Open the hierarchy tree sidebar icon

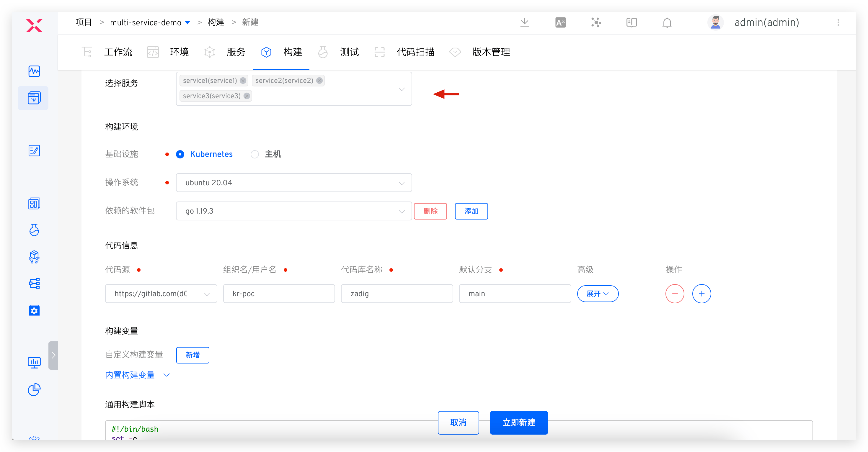pos(34,283)
